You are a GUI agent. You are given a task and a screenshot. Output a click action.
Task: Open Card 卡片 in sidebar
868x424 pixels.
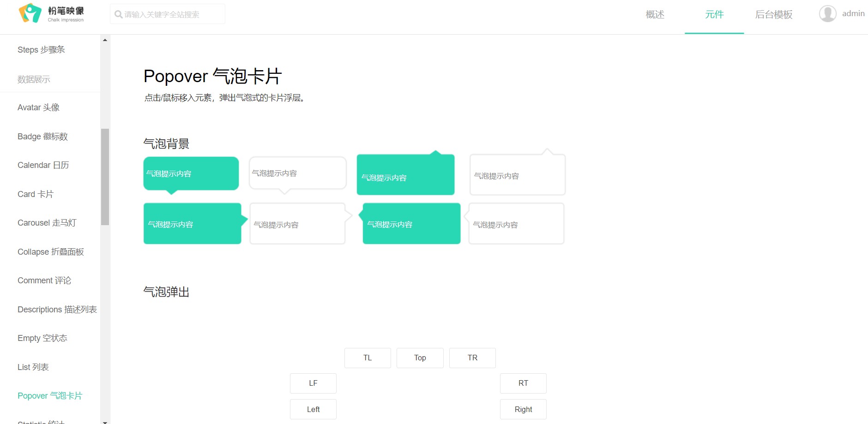tap(36, 194)
